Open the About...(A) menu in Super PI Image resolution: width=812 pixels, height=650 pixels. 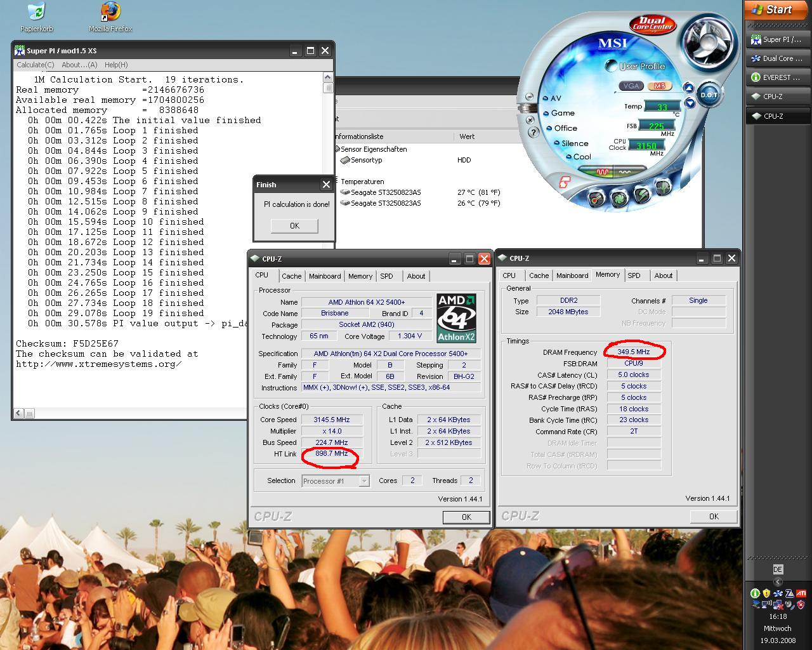coord(79,65)
